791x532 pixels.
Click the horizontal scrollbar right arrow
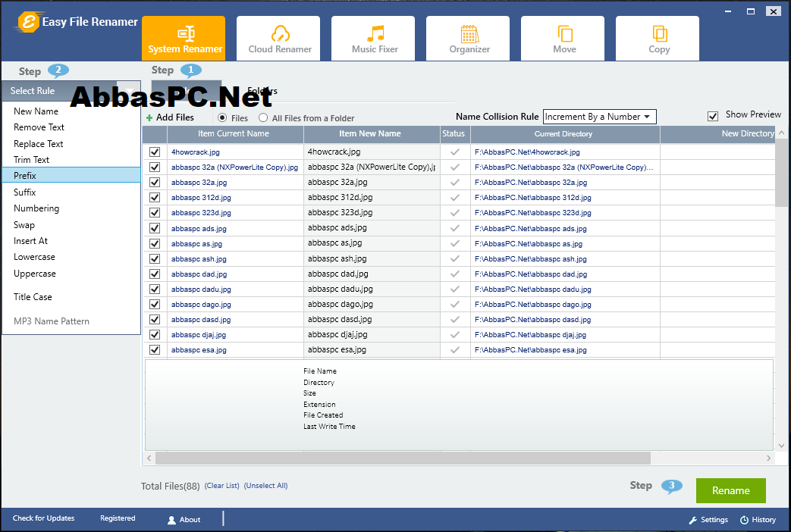click(x=768, y=458)
